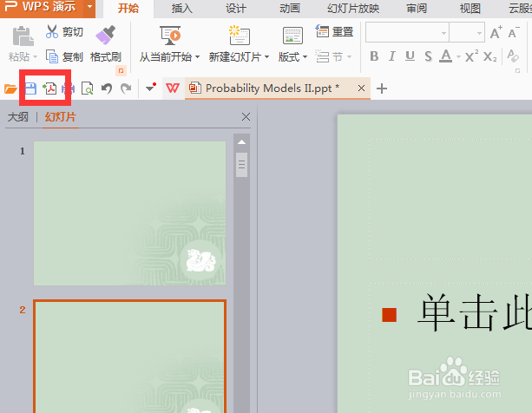Undo the last action
Image resolution: width=532 pixels, height=413 pixels.
(x=107, y=88)
